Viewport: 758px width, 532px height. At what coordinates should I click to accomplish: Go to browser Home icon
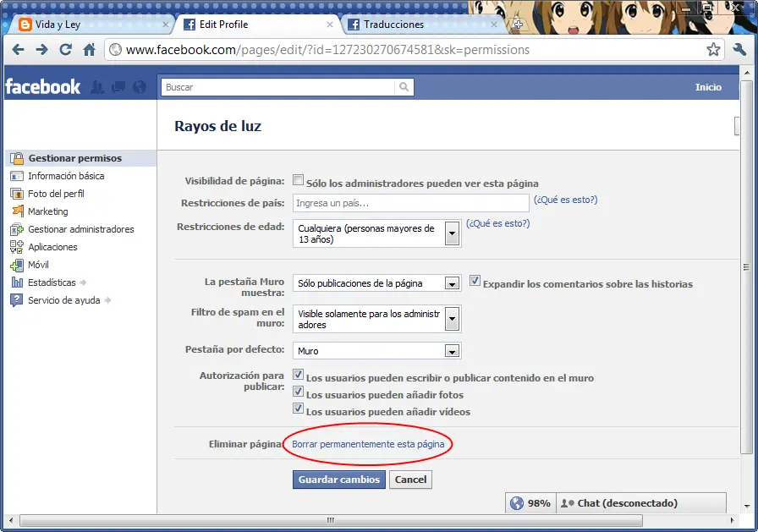[x=90, y=49]
